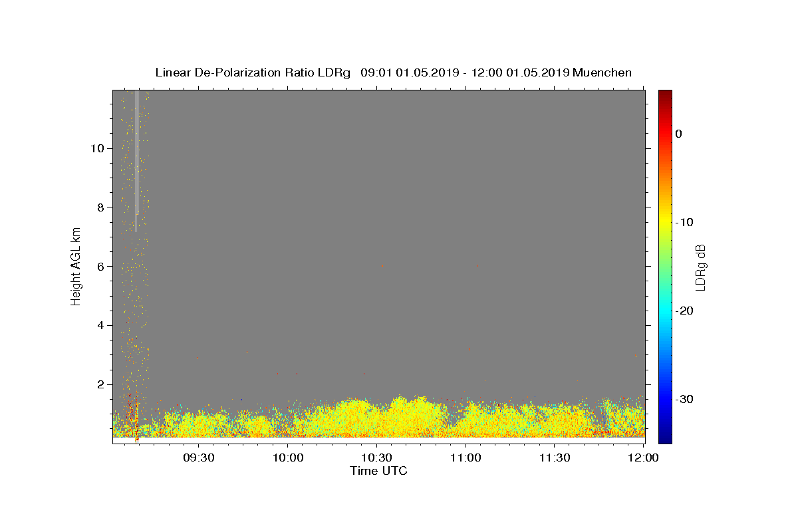Screen dimensions: 798x532
Task: Click the 11:30 time tick label
Action: (555, 458)
